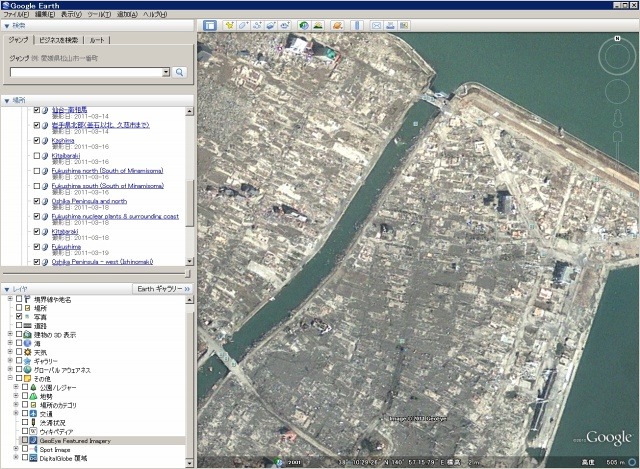Image resolution: width=640 pixels, height=469 pixels.
Task: Open the ファイル(F) menu
Action: pyautogui.click(x=16, y=14)
